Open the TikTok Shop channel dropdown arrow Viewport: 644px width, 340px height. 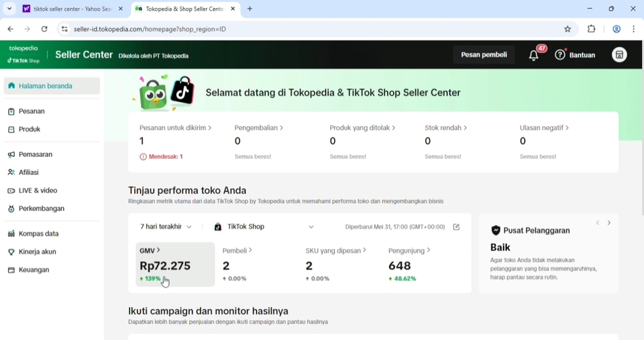[311, 227]
